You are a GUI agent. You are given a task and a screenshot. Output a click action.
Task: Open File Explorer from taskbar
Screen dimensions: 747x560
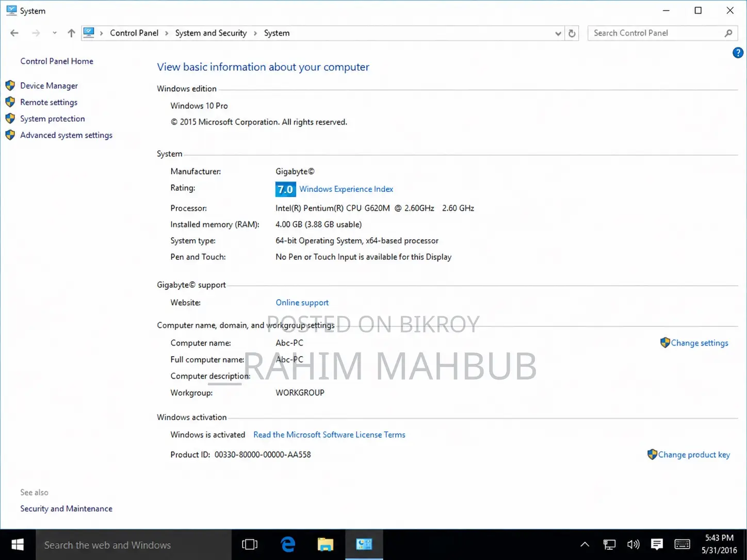[x=326, y=545]
